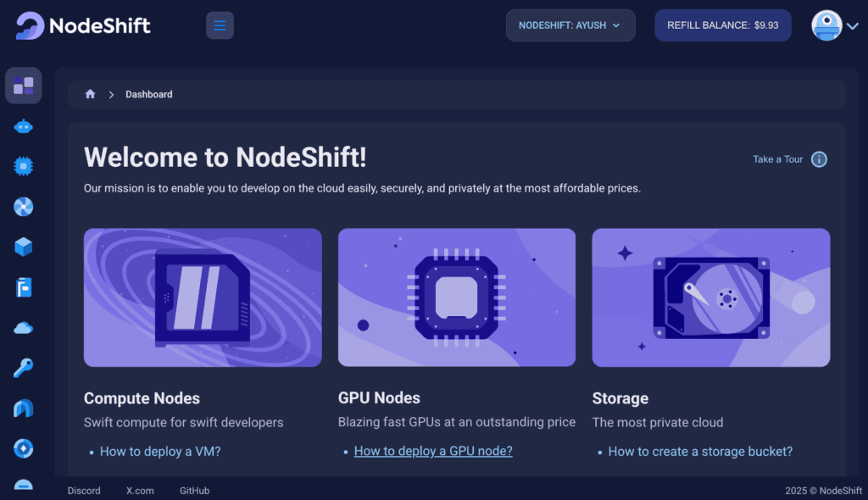The width and height of the screenshot is (868, 500).
Task: Click the 'Our mission is to enable you' tagline
Action: click(x=362, y=188)
